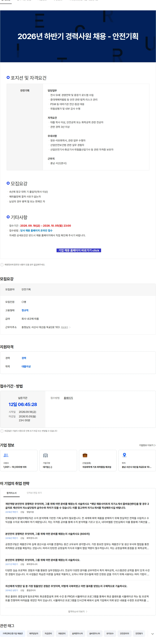The height and width of the screenshot is (644, 156).
Task: Click the location pin icon on 위치 card
Action: (124, 455)
